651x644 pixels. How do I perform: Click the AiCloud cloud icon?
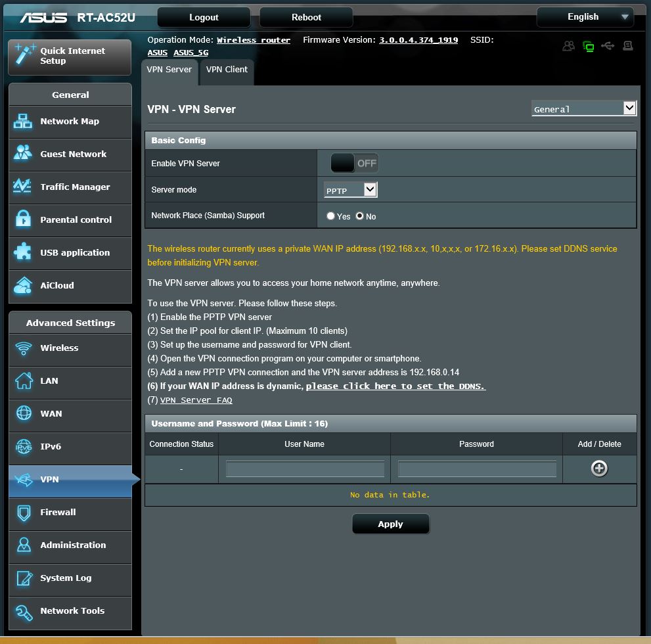tap(23, 285)
